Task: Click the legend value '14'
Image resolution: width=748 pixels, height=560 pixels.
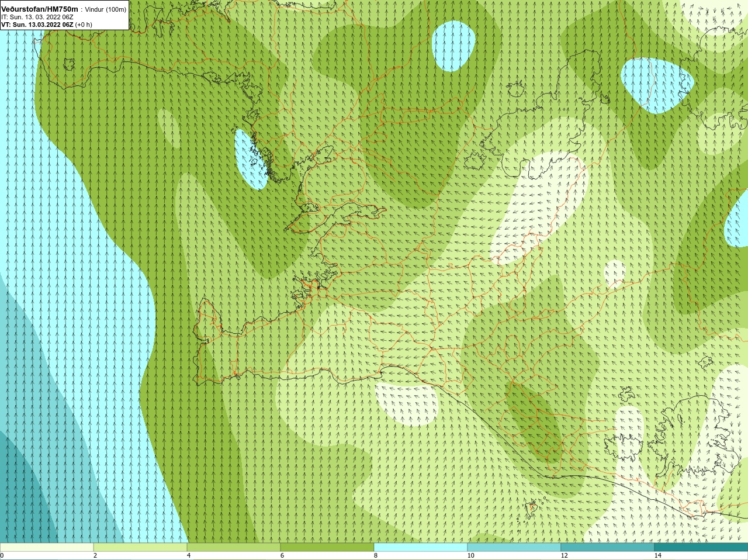Action: pyautogui.click(x=657, y=556)
